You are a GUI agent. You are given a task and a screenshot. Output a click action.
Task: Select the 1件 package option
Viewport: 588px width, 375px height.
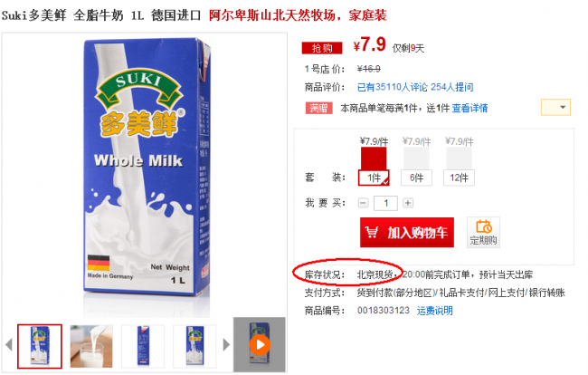click(x=374, y=178)
